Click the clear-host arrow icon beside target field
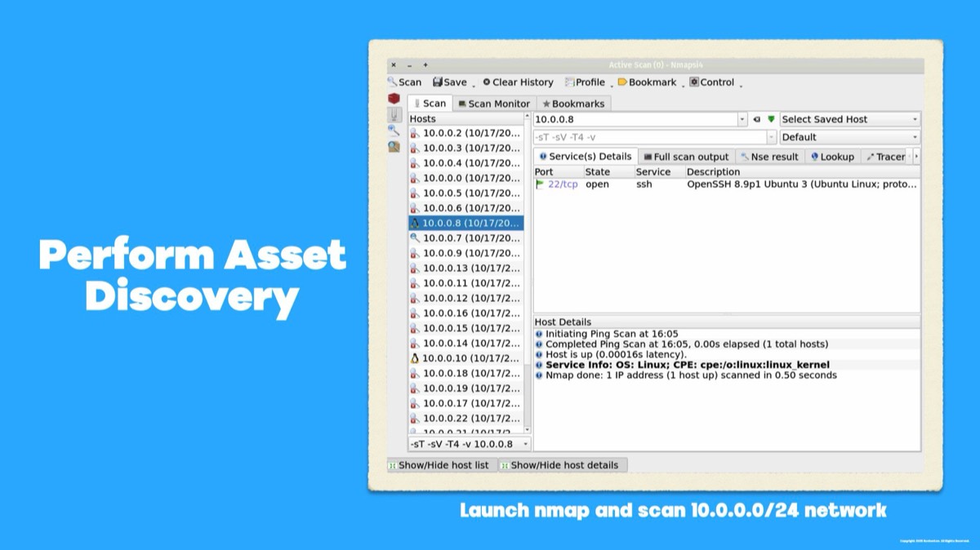Image resolution: width=980 pixels, height=550 pixels. [x=757, y=119]
